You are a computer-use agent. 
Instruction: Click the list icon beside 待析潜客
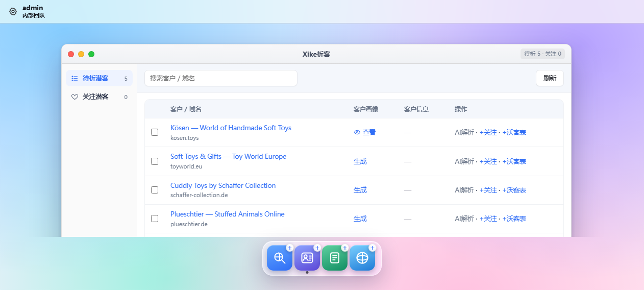[x=75, y=79]
